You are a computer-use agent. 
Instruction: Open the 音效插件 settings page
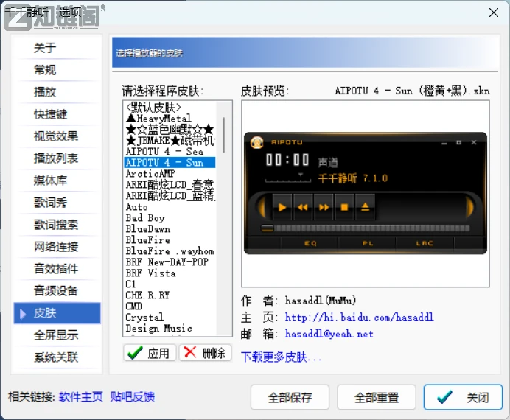pos(57,269)
